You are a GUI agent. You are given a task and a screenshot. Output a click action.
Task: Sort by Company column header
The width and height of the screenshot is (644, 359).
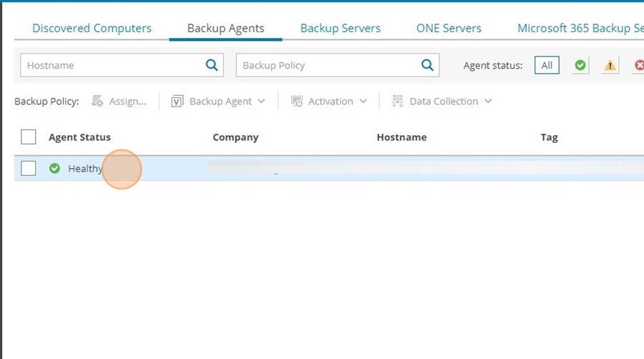pos(235,137)
